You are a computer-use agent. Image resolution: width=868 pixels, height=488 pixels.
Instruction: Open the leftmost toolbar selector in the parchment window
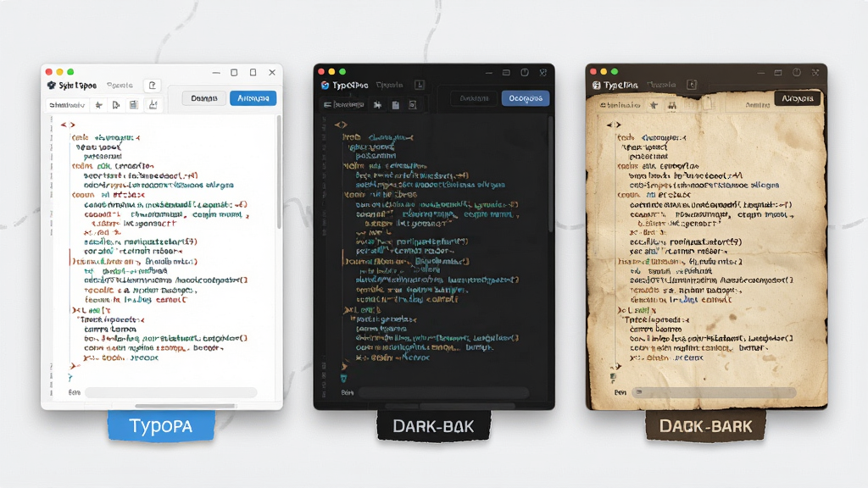(620, 105)
